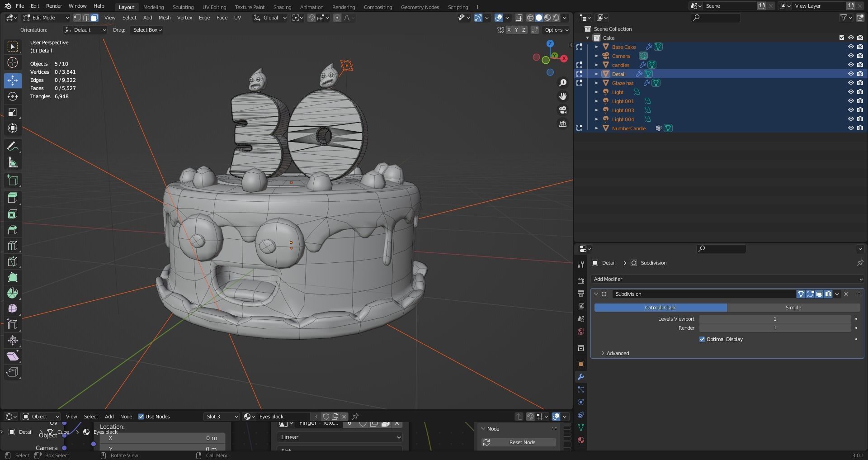Toggle Optimal Display checkbox
This screenshot has height=460, width=868.
pyautogui.click(x=702, y=339)
